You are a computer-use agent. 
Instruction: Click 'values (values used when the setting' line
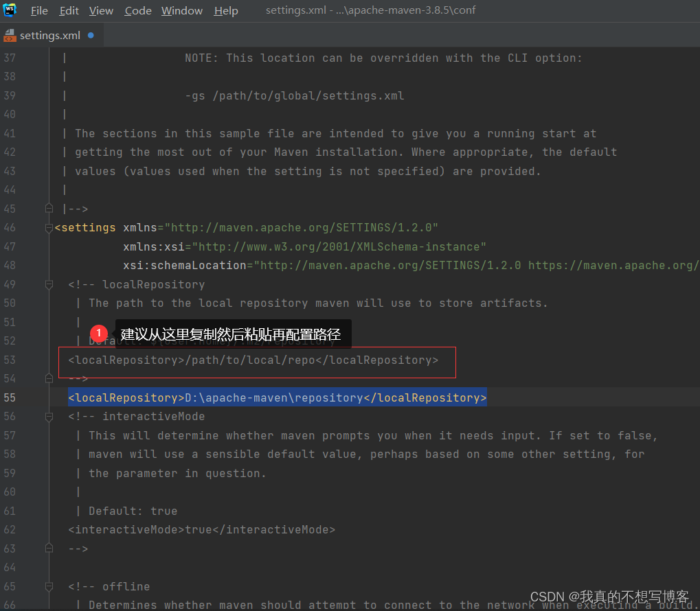(x=308, y=172)
